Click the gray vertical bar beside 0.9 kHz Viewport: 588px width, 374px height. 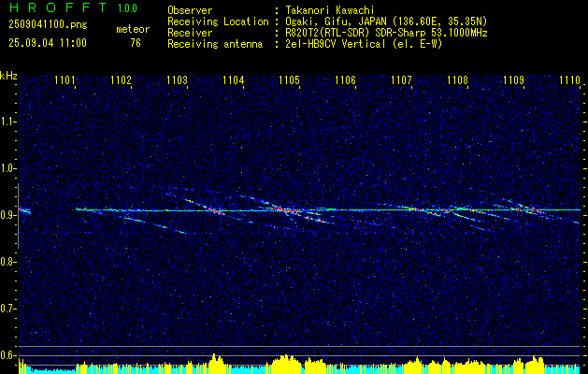click(18, 216)
